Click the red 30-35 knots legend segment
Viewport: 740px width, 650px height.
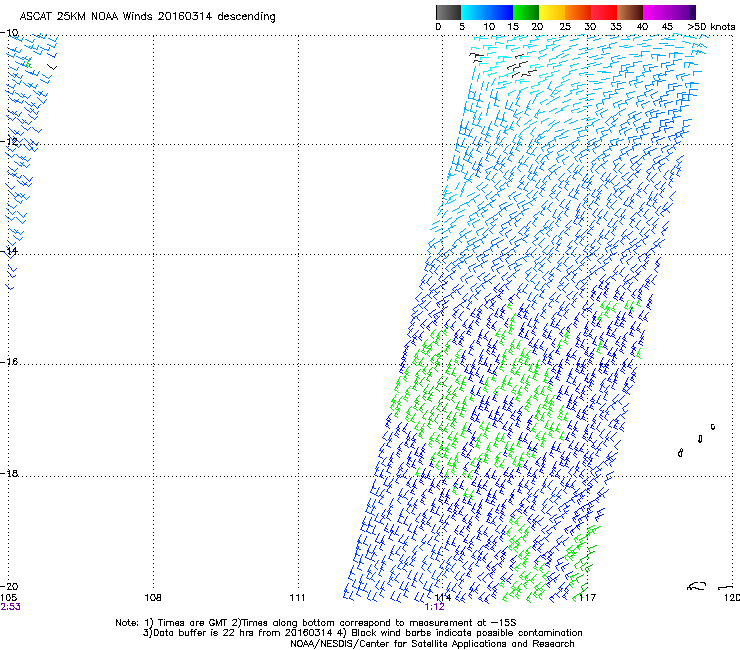[604, 12]
